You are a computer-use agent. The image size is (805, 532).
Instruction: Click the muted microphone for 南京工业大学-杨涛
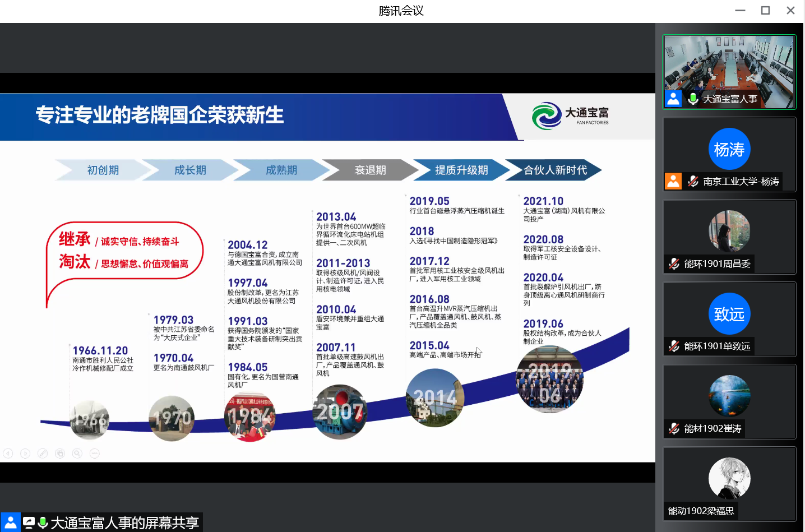pos(693,181)
